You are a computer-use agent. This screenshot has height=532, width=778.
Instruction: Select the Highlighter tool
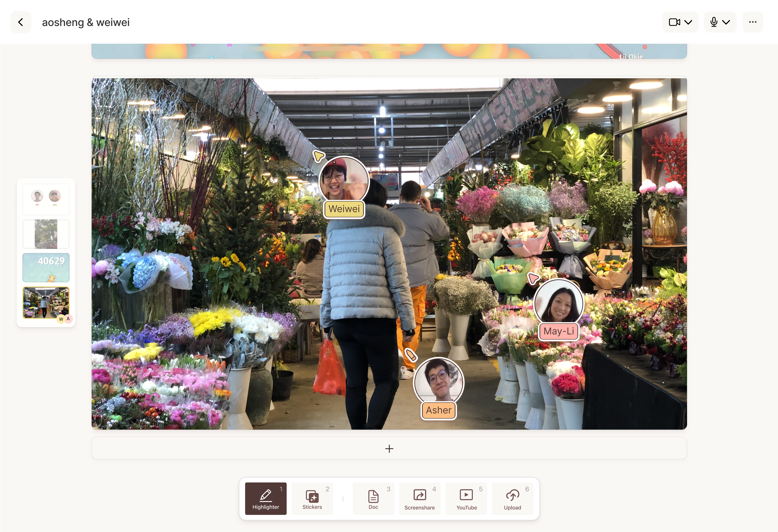265,498
